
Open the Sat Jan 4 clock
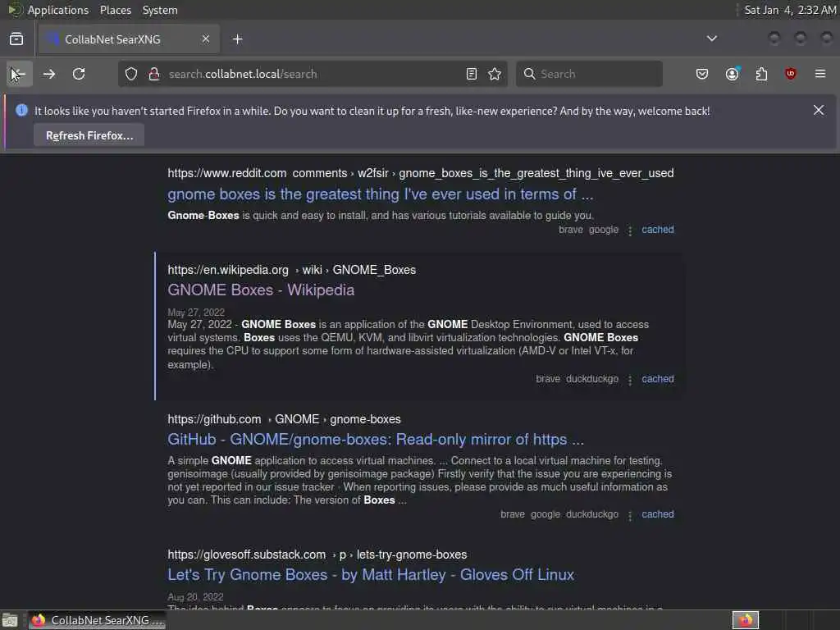(790, 10)
